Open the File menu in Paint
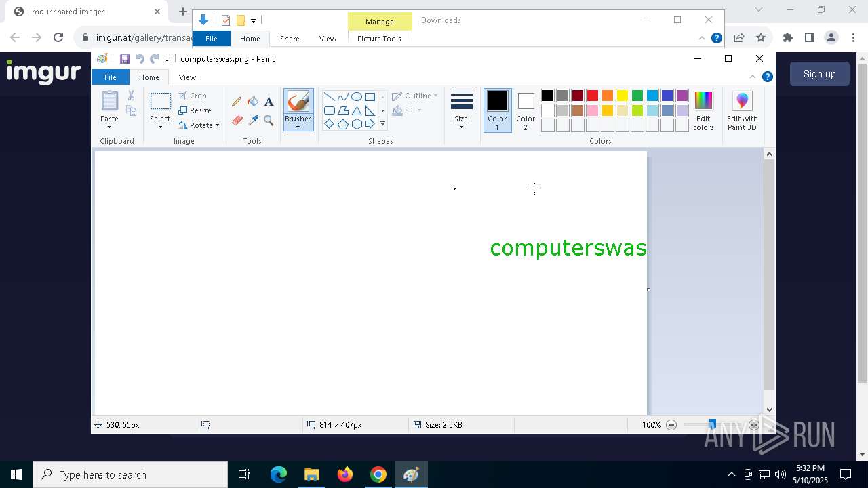 [x=111, y=77]
